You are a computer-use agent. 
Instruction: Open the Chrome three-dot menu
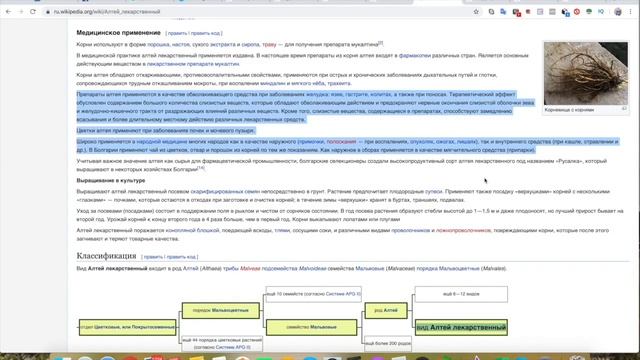631,12
